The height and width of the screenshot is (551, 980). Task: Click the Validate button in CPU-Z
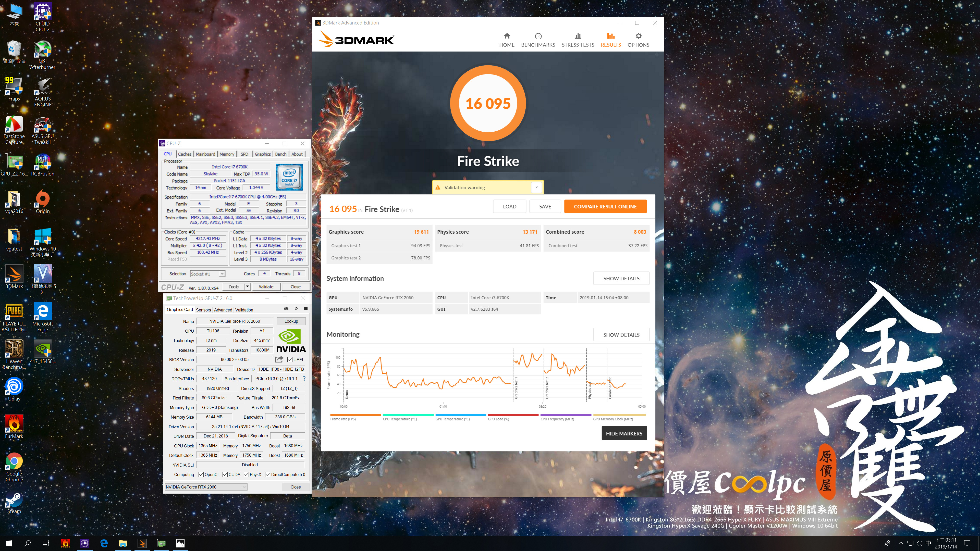coord(266,287)
